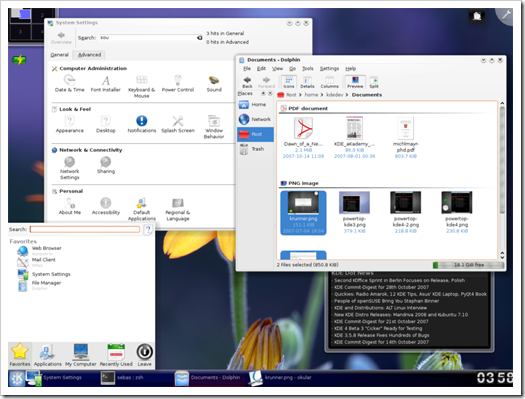The image size is (525, 399).
Task: Go to Overview in System Settings
Action: click(x=61, y=38)
